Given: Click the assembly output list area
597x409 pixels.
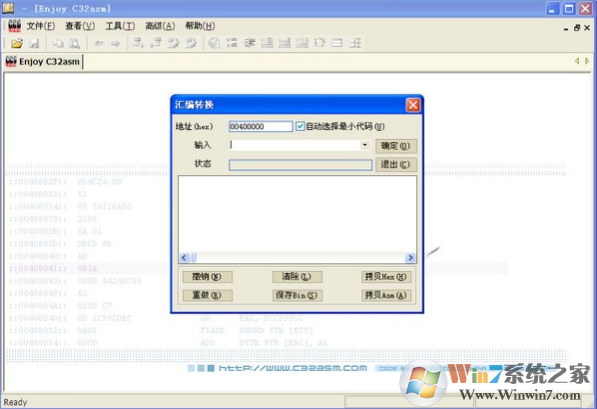Looking at the screenshot, I should pos(297,214).
